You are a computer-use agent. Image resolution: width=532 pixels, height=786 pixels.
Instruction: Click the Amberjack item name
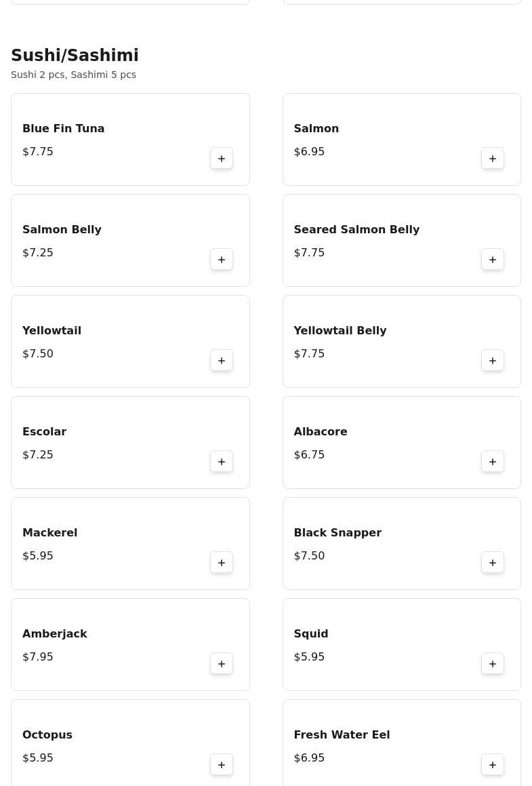tap(55, 634)
